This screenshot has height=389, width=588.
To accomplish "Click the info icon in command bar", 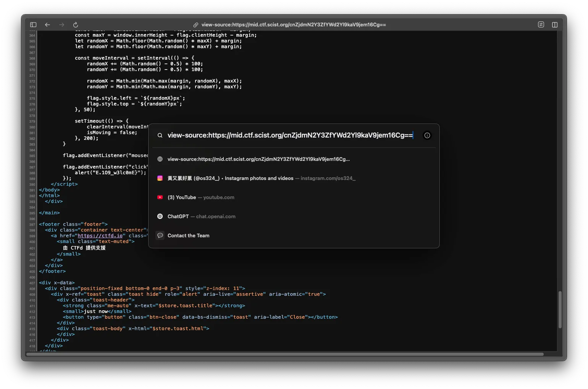I will pos(427,135).
